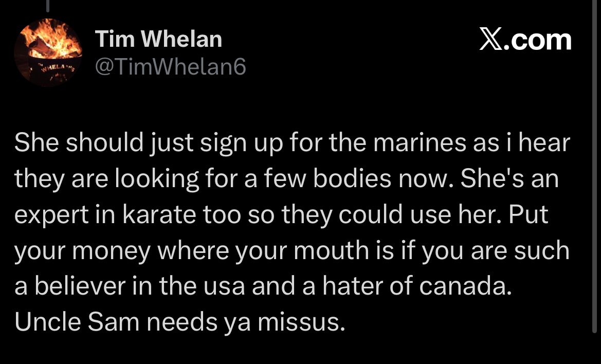Open the Tim Whelan display name

pos(158,40)
